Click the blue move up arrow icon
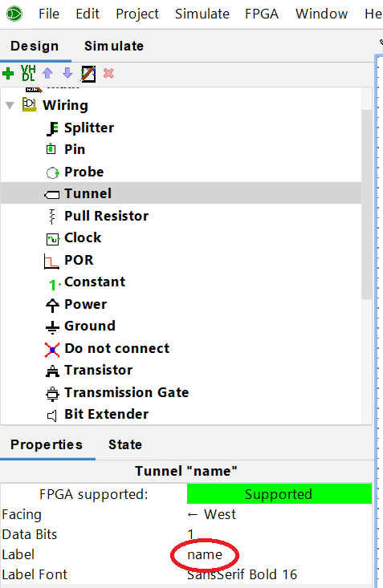The image size is (383, 588). pos(47,73)
